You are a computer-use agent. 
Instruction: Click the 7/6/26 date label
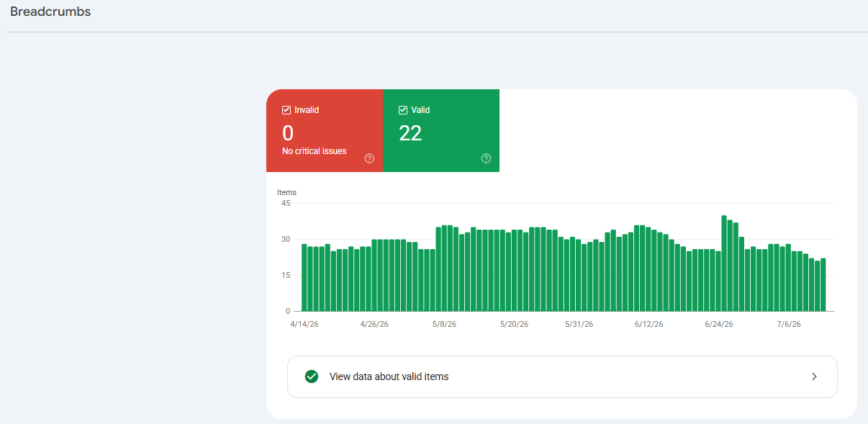tap(788, 324)
